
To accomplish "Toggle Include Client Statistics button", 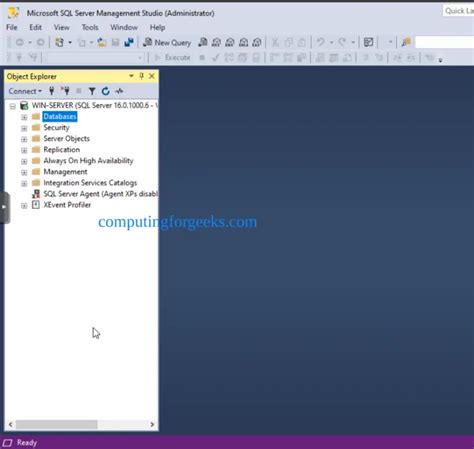I will [x=302, y=58].
